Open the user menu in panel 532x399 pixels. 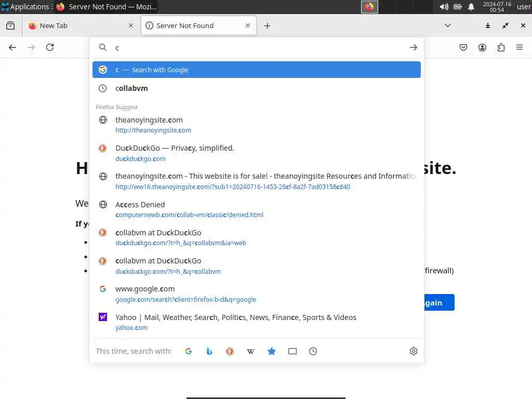(524, 7)
